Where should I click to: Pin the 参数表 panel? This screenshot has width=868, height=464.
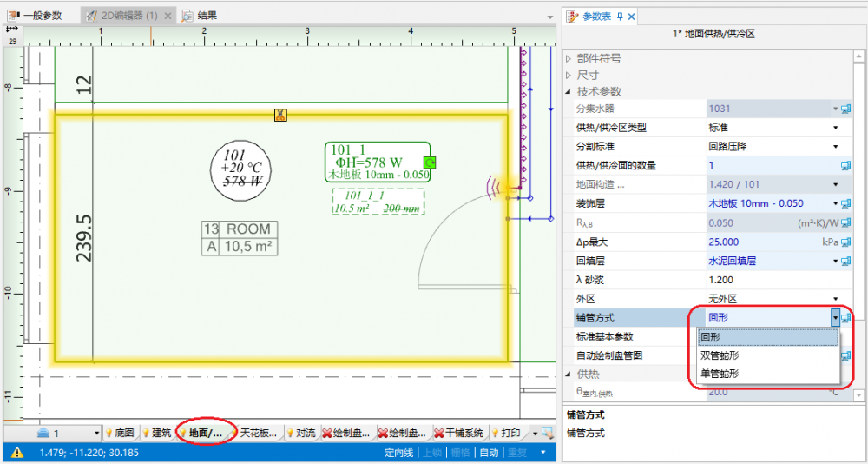(619, 16)
